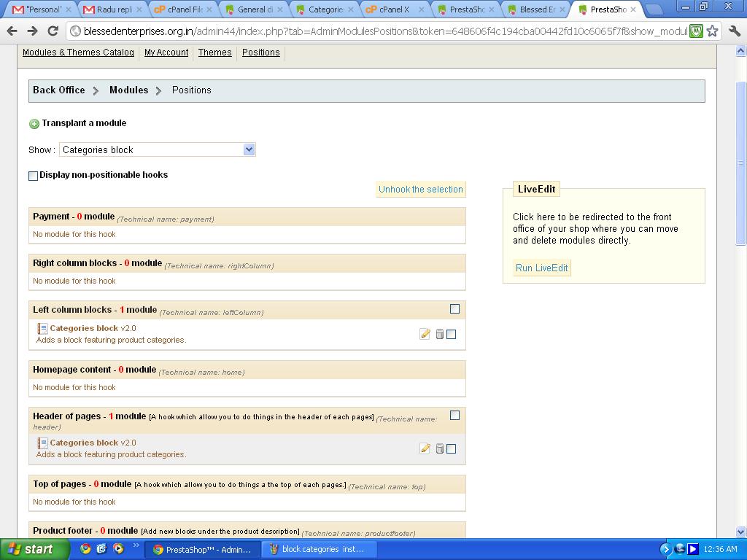
Task: Open the Chrome wrench menu
Action: click(734, 31)
